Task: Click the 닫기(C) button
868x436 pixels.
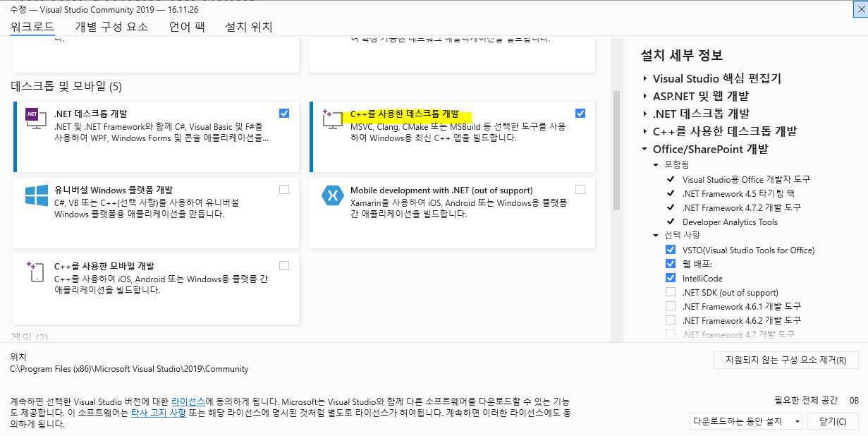Action: 833,421
